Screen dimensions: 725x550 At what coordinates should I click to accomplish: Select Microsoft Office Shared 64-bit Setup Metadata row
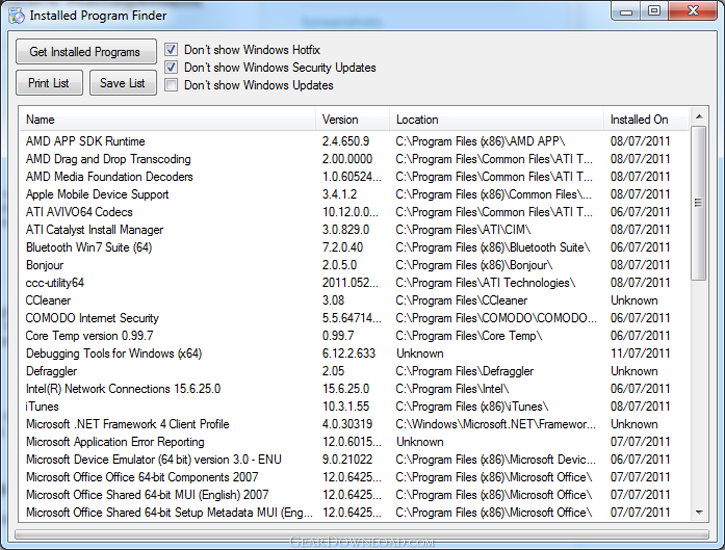click(x=355, y=513)
